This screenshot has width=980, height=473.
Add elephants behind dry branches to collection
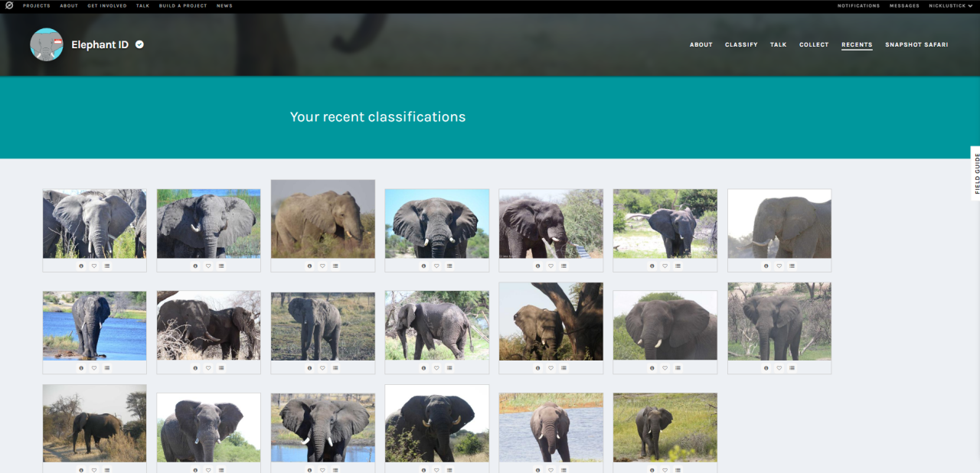pyautogui.click(x=221, y=367)
